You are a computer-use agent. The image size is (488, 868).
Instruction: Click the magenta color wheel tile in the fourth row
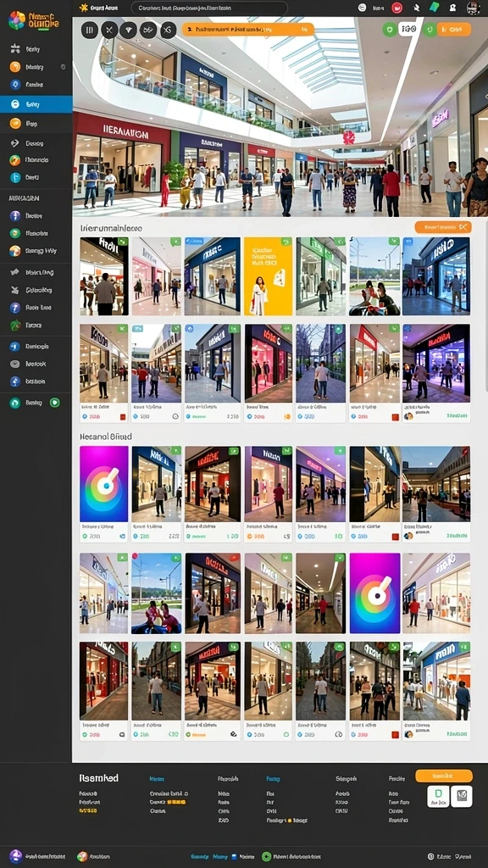coord(374,593)
